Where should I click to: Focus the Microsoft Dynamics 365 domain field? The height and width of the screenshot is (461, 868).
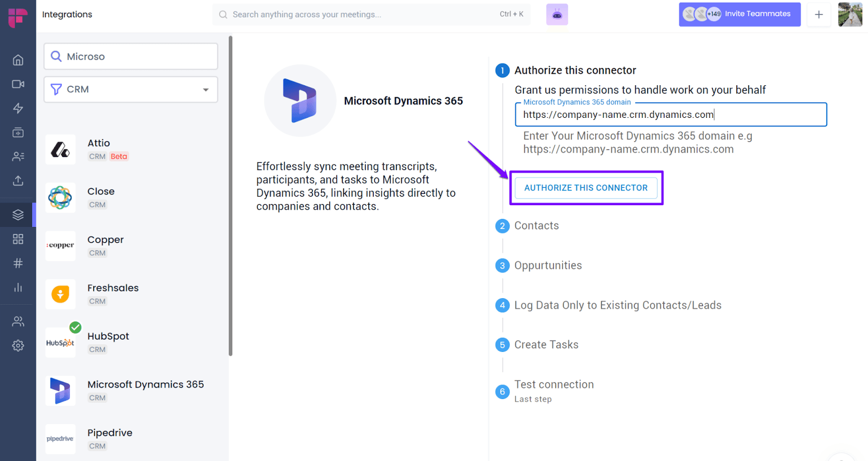point(671,115)
